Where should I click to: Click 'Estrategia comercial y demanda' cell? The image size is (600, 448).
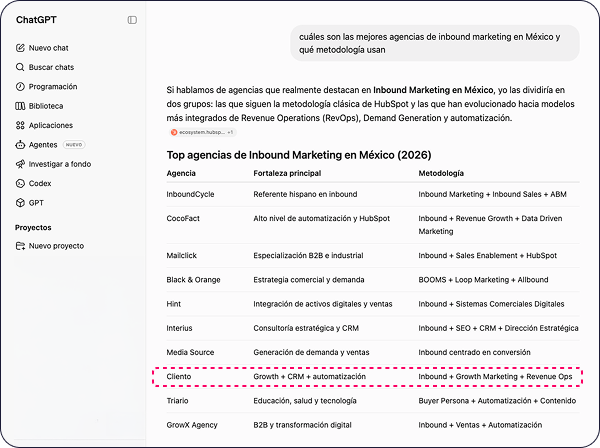308,280
